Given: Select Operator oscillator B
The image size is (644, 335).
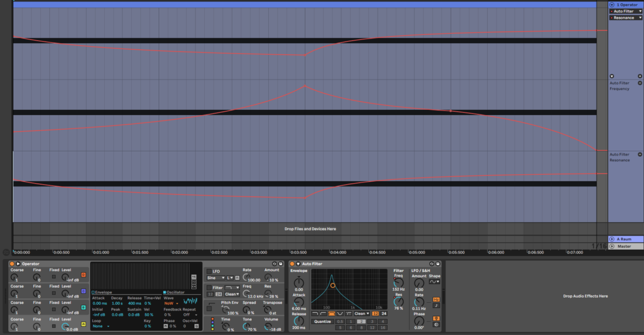Looking at the screenshot, I should (83, 308).
